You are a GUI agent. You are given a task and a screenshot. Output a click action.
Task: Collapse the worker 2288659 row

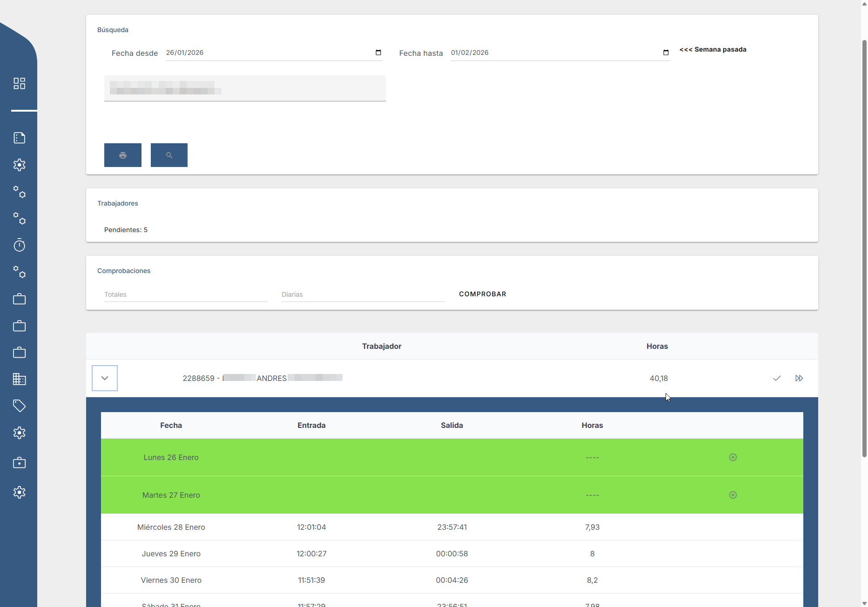click(x=105, y=378)
